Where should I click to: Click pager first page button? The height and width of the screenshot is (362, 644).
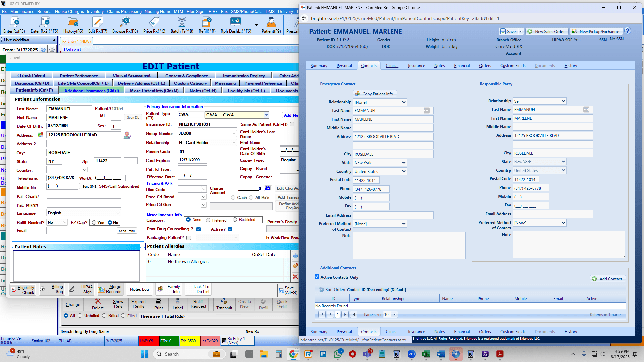coord(322,314)
